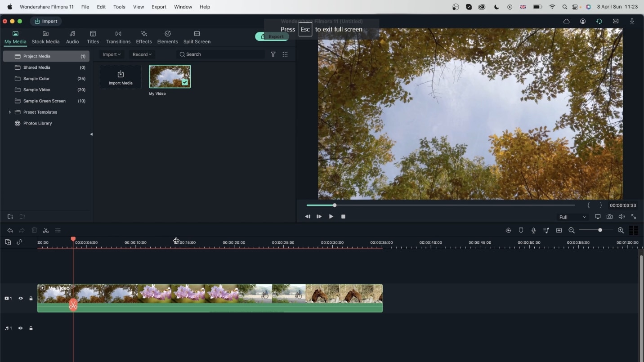Open the Full preview quality dropdown
The image size is (644, 362).
572,217
